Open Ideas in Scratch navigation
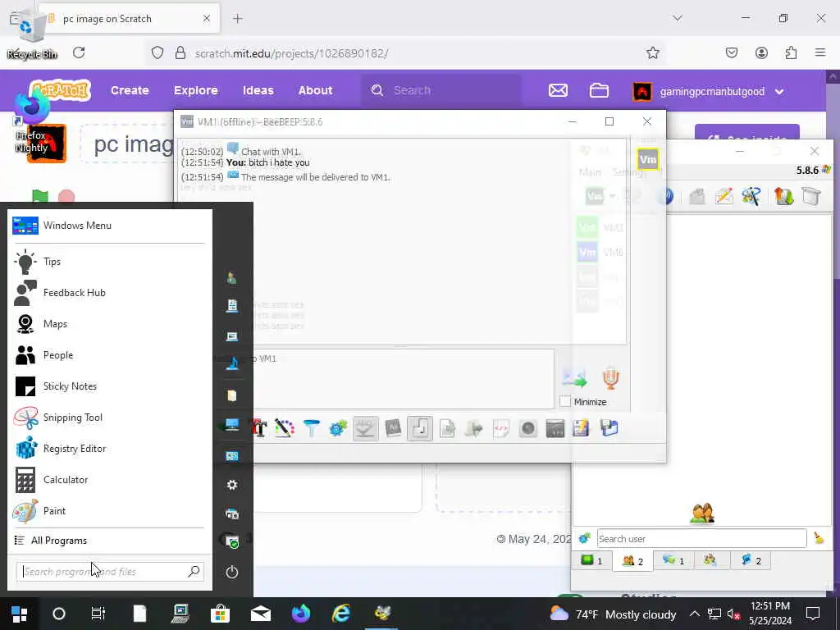840x630 pixels. pos(258,90)
